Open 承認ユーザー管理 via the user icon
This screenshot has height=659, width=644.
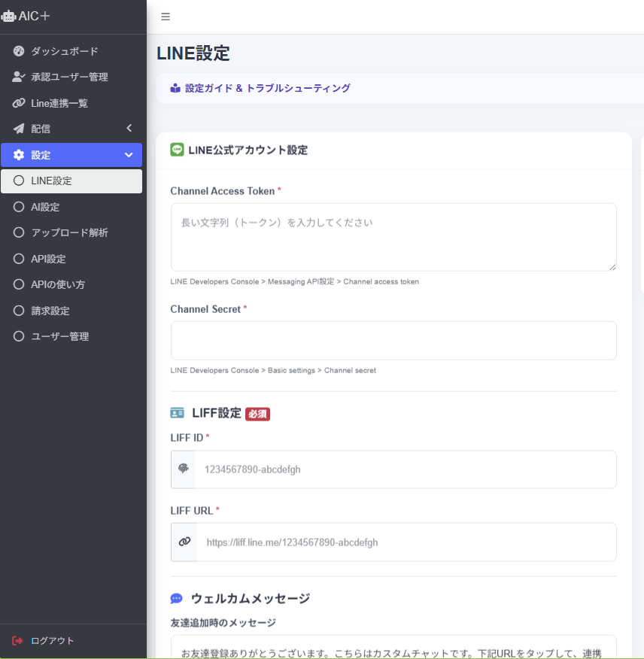18,77
